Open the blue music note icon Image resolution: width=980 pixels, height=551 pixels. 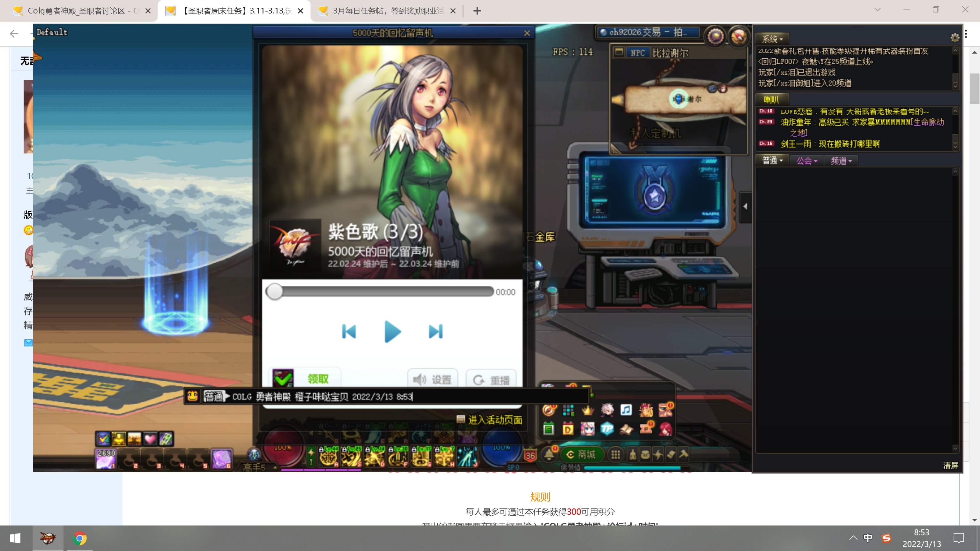pos(626,410)
